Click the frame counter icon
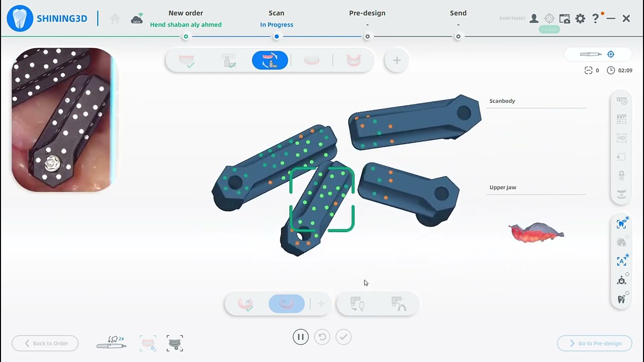This screenshot has width=644, height=362. click(588, 70)
